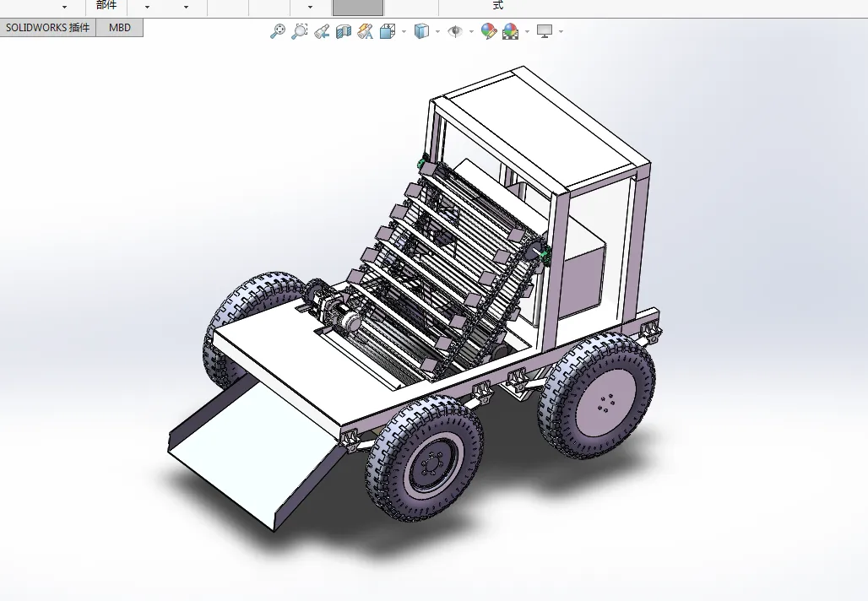The height and width of the screenshot is (601, 868).
Task: Click the Apply Scene icon
Action: (x=510, y=31)
